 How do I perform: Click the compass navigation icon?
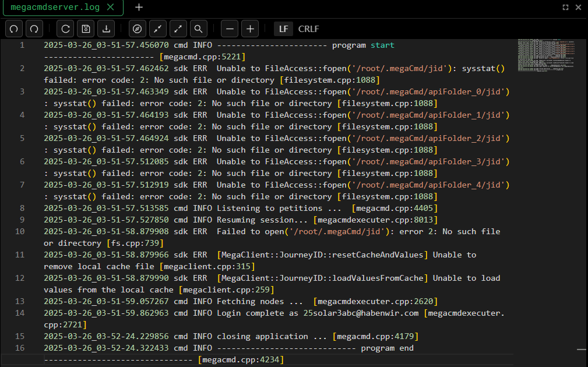pos(138,29)
